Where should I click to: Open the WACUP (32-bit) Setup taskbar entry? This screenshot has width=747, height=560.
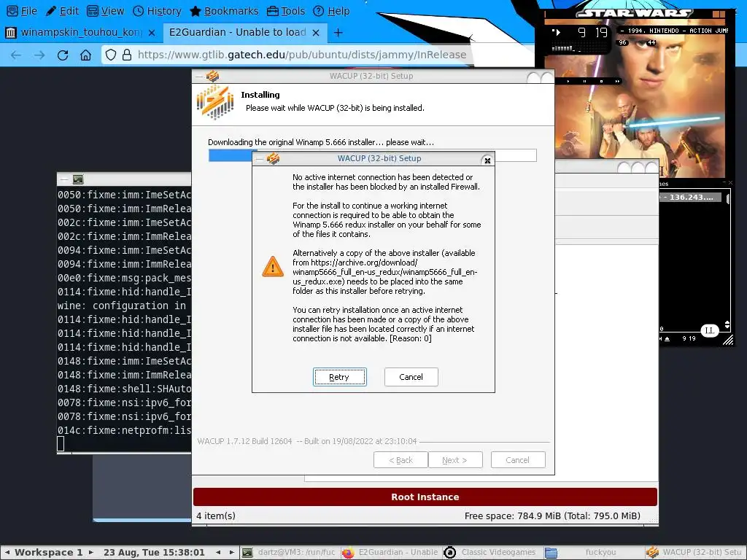coord(694,553)
